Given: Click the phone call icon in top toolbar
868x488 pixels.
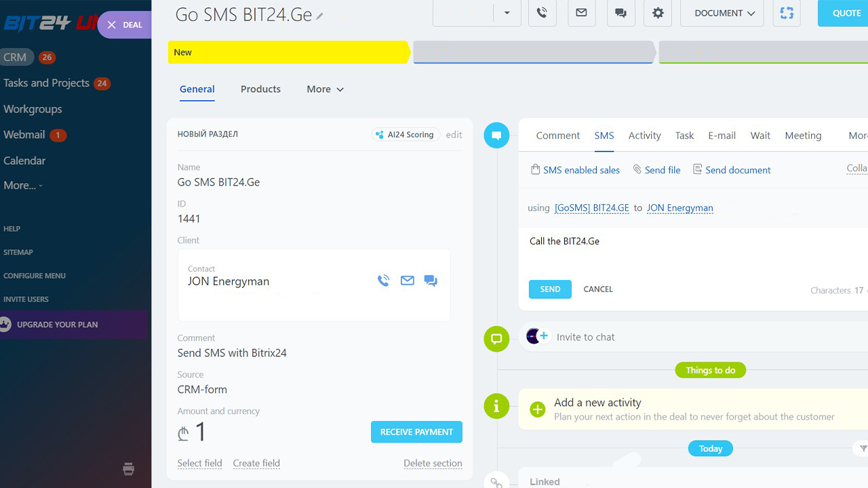Looking at the screenshot, I should [542, 13].
